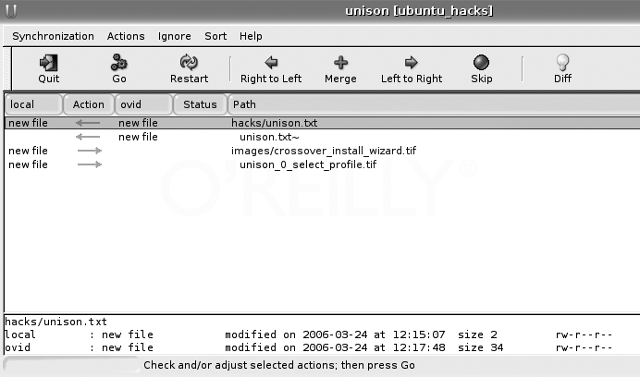The width and height of the screenshot is (640, 377).
Task: Click the unison window icon in title bar
Action: tap(11, 10)
